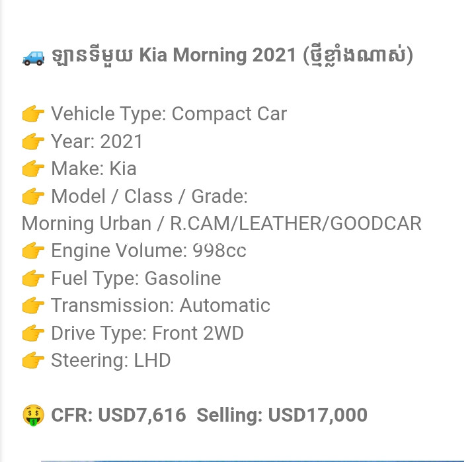Click pointing hand beside Drive Type
The image size is (476, 462).
click(x=34, y=333)
